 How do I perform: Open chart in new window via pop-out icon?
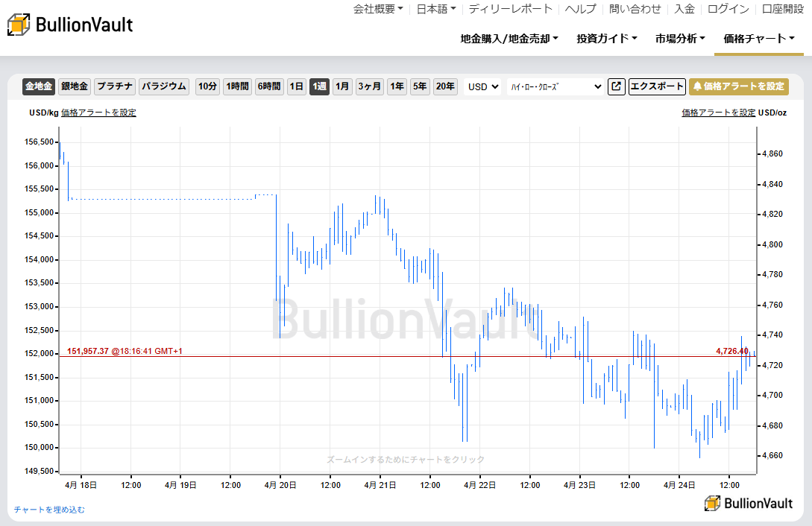pos(616,86)
